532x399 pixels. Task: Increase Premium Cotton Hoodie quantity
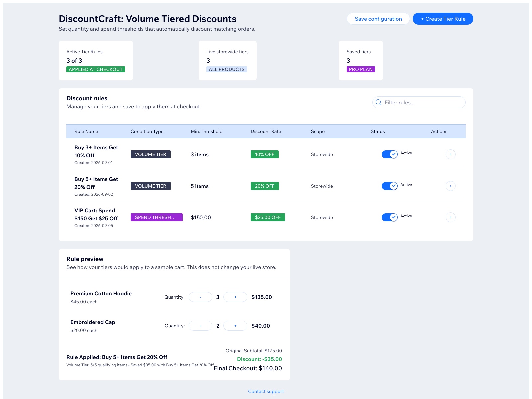(x=235, y=297)
